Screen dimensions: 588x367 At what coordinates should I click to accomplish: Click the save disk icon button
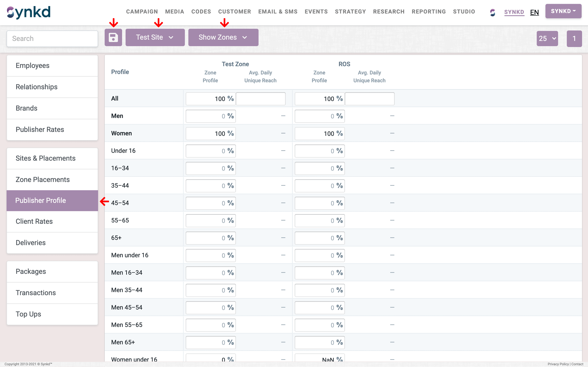[x=113, y=37]
